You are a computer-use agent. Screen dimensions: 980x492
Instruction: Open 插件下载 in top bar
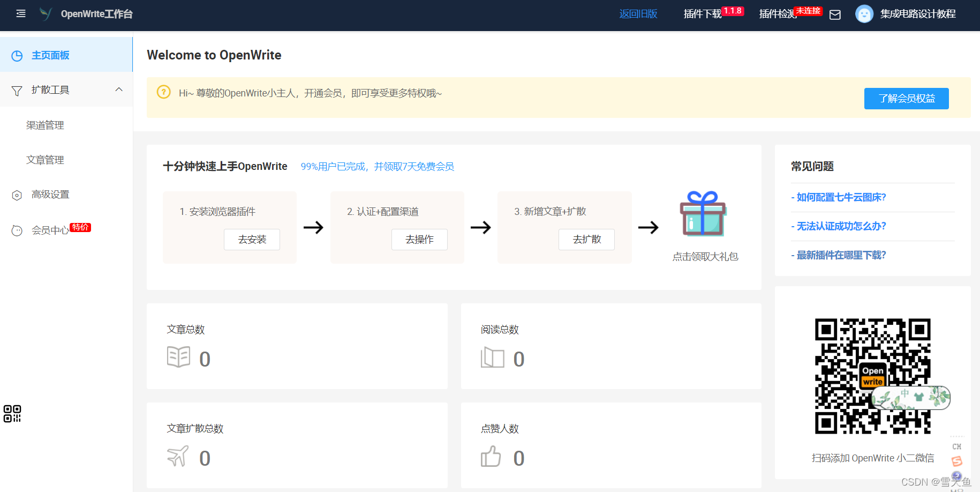point(703,14)
